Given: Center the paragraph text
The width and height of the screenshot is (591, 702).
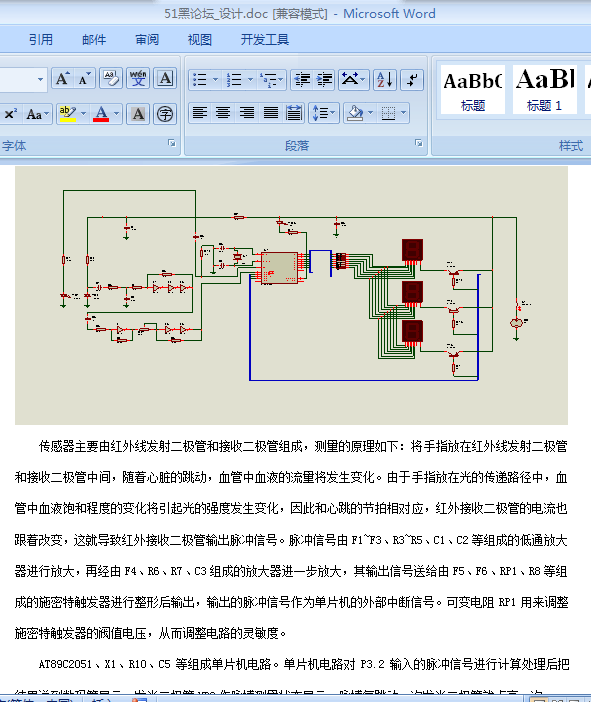Looking at the screenshot, I should (223, 113).
